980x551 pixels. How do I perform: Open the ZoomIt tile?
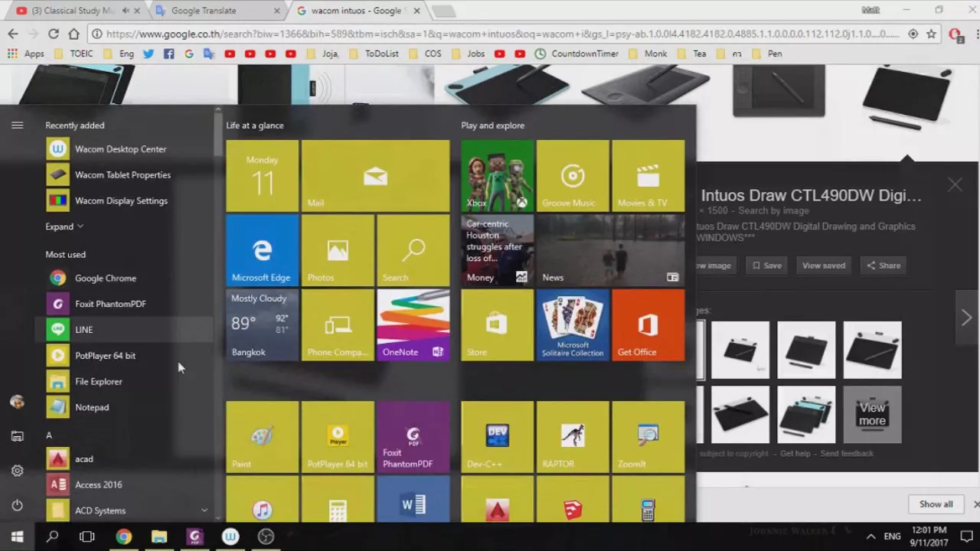click(x=648, y=436)
